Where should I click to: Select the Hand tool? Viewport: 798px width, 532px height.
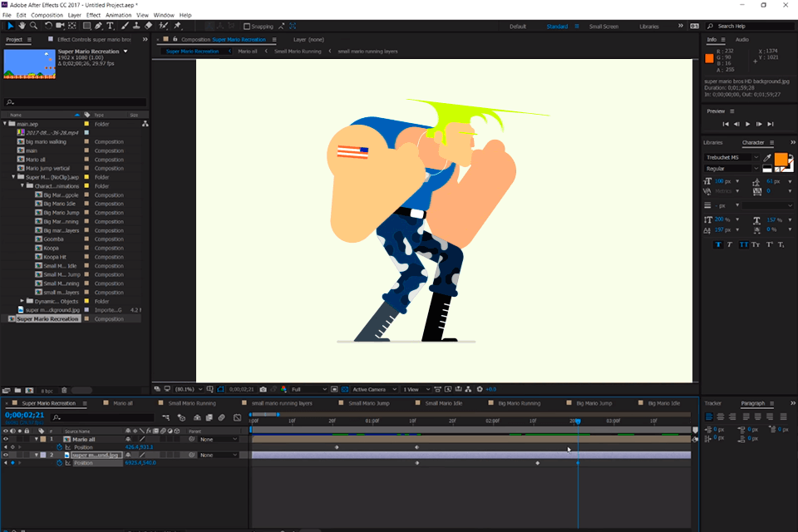coord(22,27)
